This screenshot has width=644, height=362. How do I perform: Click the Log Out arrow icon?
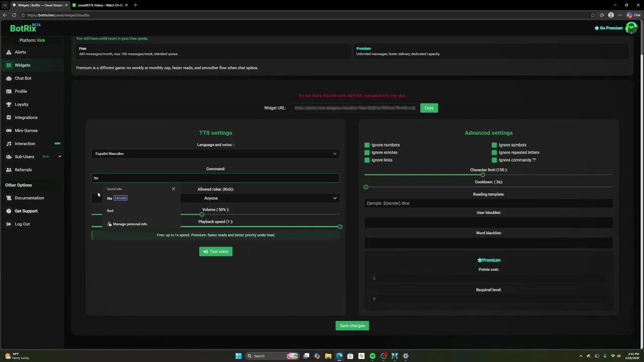tap(9, 224)
